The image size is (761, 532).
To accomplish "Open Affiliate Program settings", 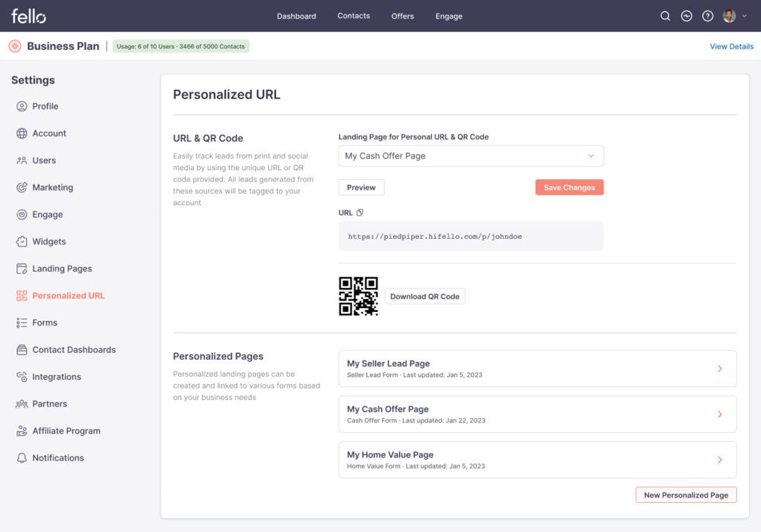I will tap(66, 431).
